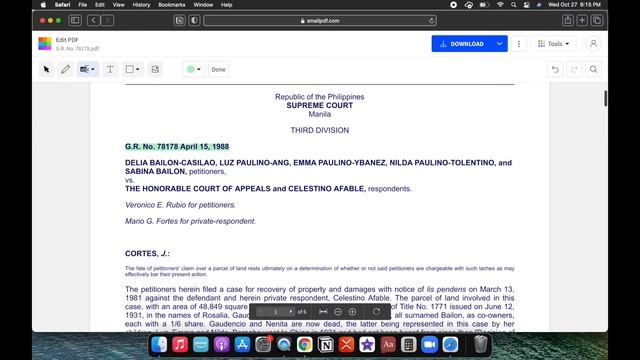This screenshot has width=640, height=360.
Task: Open the Apple menu
Action: click(43, 5)
